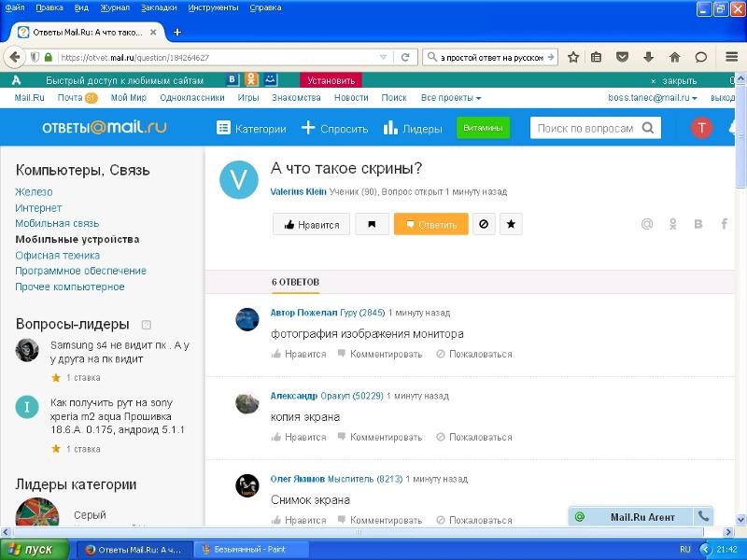Click the tracking protection shield icon
Viewport: 747px width, 560px height.
35,57
